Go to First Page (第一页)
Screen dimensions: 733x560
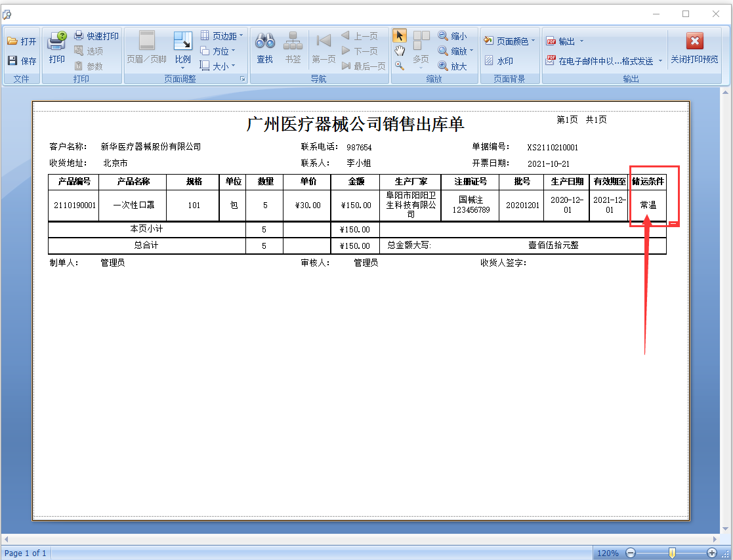324,47
